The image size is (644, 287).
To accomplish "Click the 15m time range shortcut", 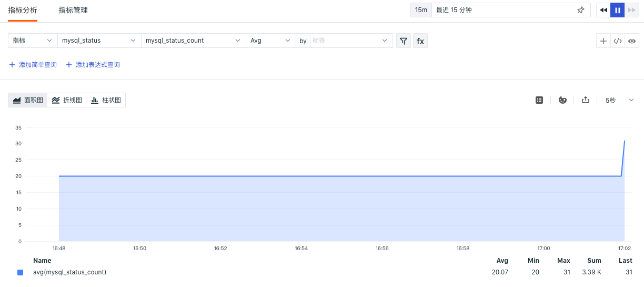I will pyautogui.click(x=421, y=10).
